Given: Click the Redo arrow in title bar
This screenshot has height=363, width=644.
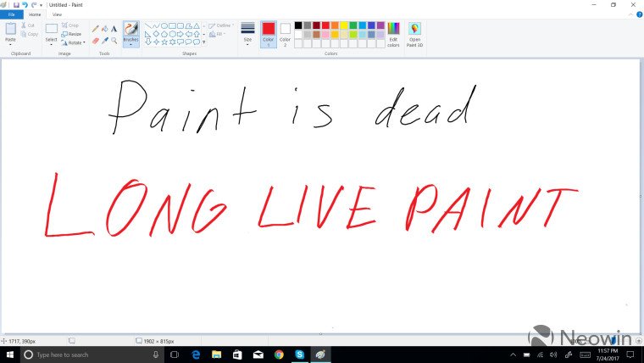Looking at the screenshot, I should [34, 5].
